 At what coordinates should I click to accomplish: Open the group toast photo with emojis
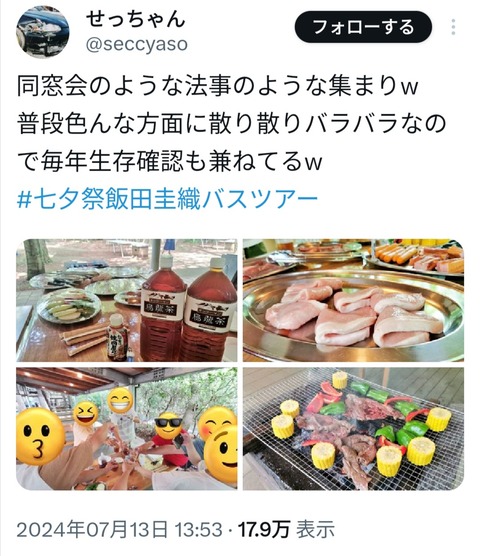(x=127, y=429)
